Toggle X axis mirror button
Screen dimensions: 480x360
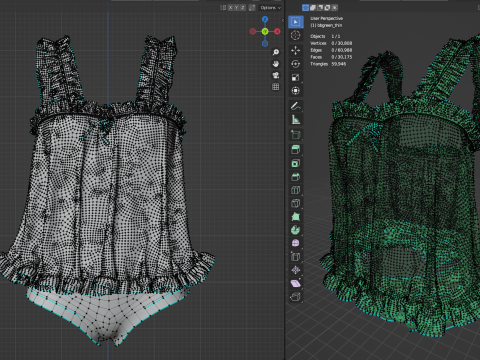(231, 7)
